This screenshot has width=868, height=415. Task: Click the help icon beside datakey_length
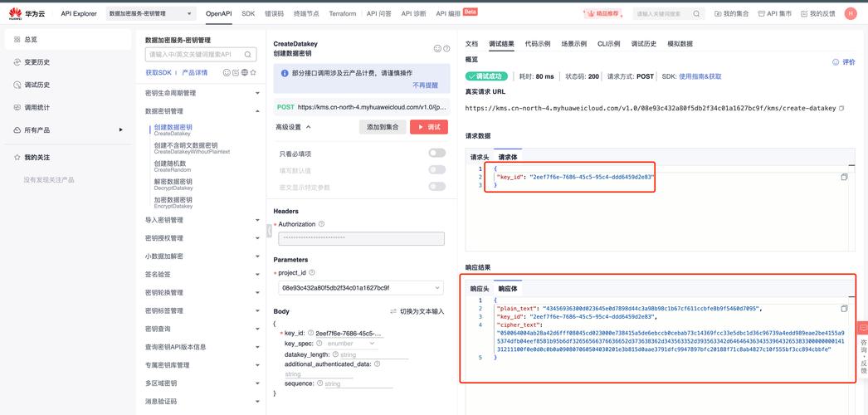[335, 354]
